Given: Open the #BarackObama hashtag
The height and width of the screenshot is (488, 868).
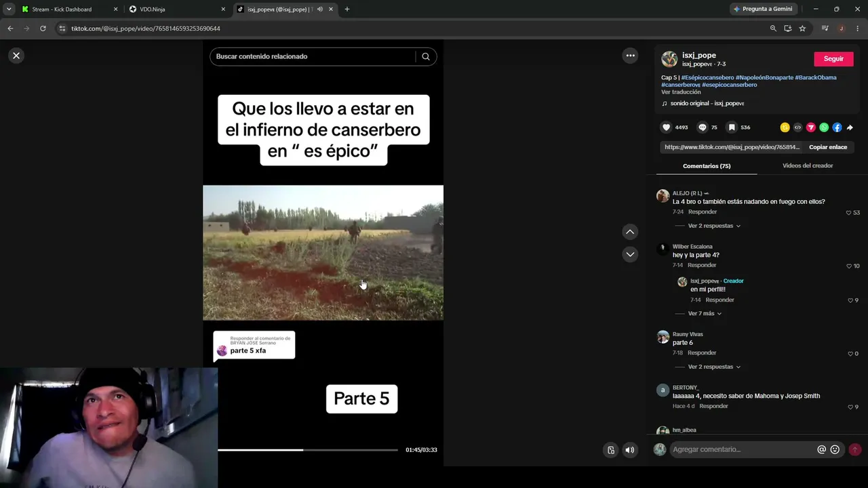Looking at the screenshot, I should [816, 77].
